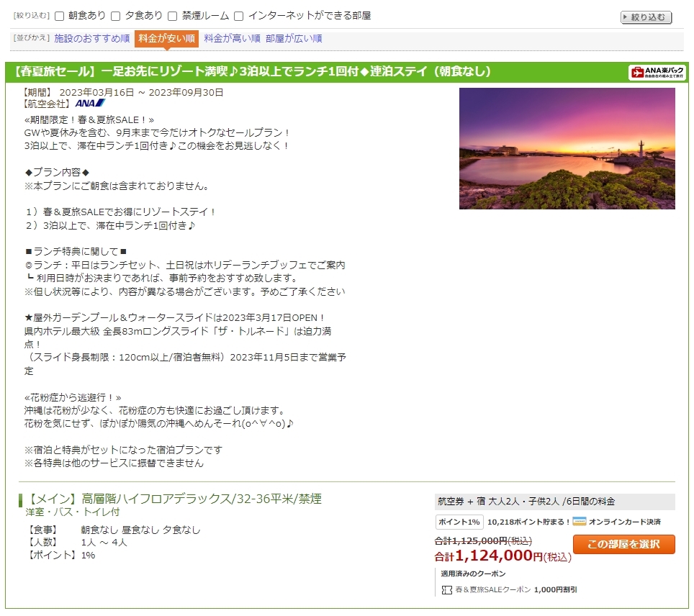Click the struck-through 1,125,000円 price

pyautogui.click(x=483, y=540)
